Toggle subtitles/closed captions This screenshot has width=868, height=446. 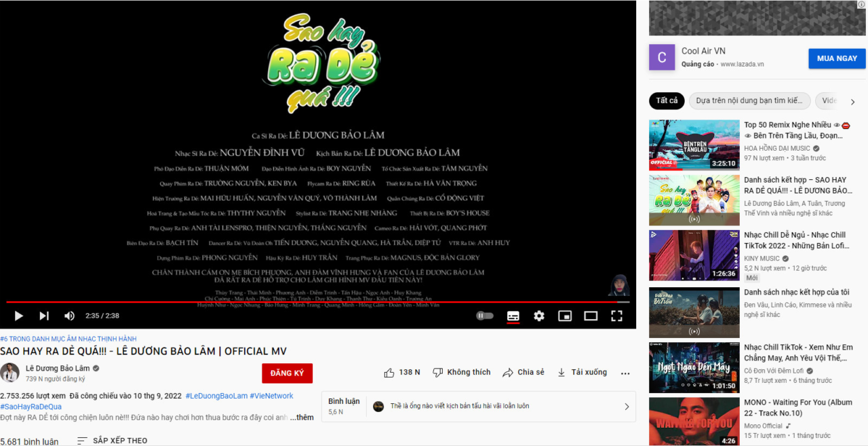[x=513, y=316]
